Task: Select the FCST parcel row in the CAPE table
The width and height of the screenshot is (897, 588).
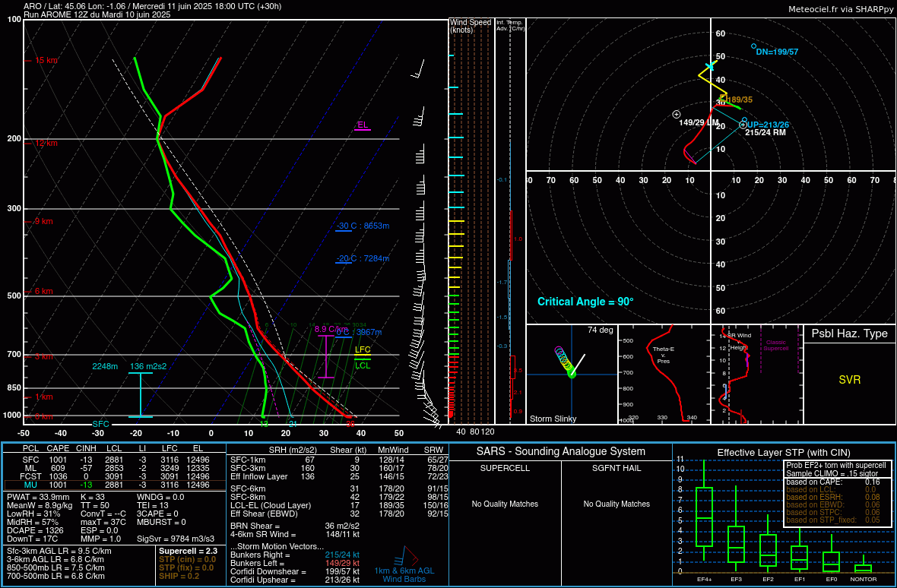Action: (x=115, y=476)
